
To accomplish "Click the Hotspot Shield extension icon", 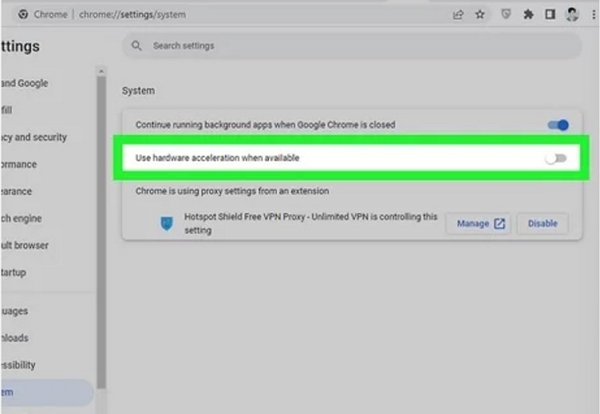I will point(166,223).
